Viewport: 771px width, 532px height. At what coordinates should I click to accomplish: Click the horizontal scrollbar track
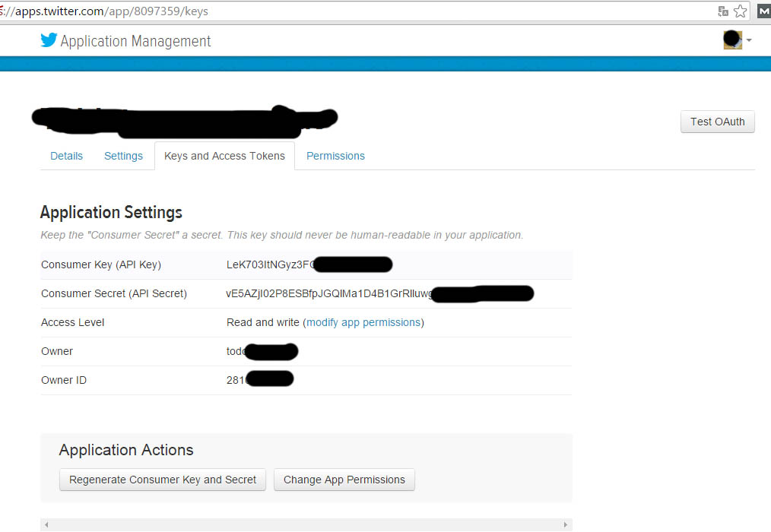coord(304,524)
